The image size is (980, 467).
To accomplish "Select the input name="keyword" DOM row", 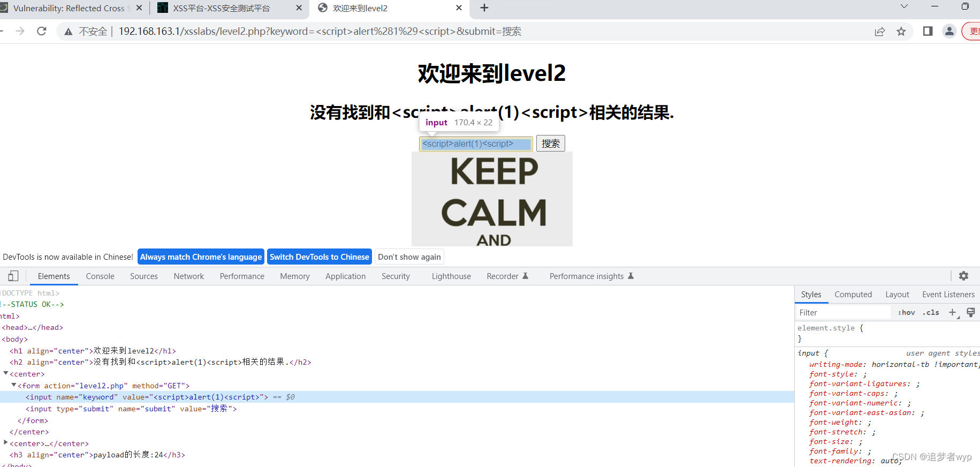I will point(397,397).
